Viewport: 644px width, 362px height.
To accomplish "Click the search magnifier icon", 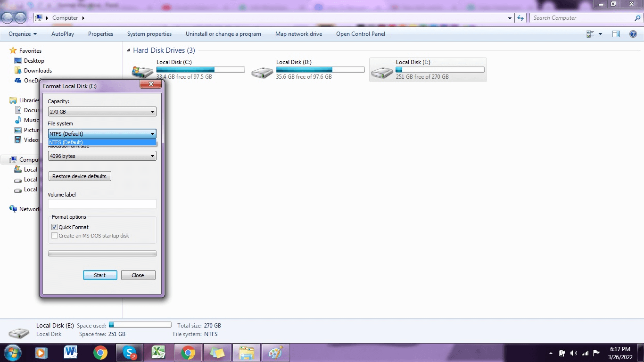I will 637,18.
